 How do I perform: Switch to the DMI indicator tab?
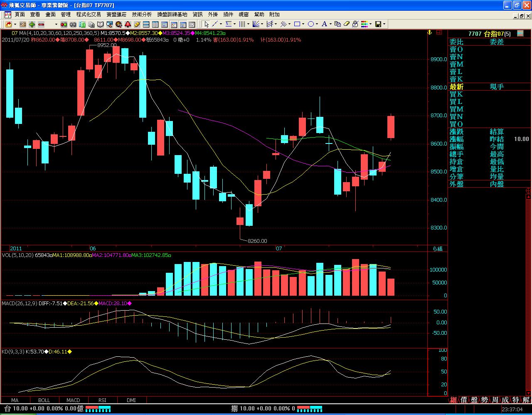click(x=131, y=400)
